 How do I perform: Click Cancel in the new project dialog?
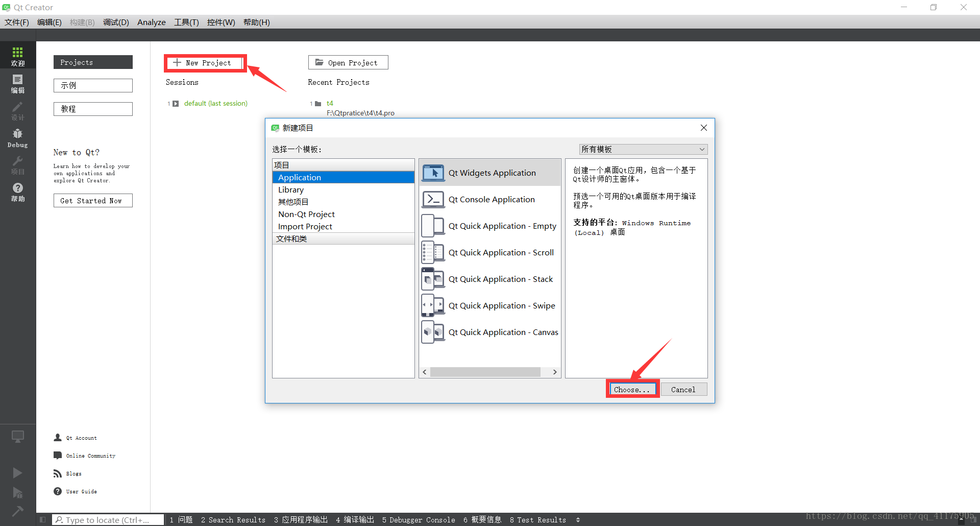point(683,389)
